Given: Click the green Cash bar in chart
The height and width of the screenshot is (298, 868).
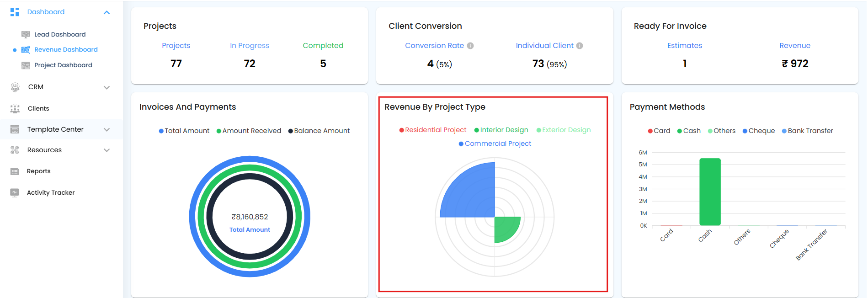Looking at the screenshot, I should pyautogui.click(x=710, y=192).
